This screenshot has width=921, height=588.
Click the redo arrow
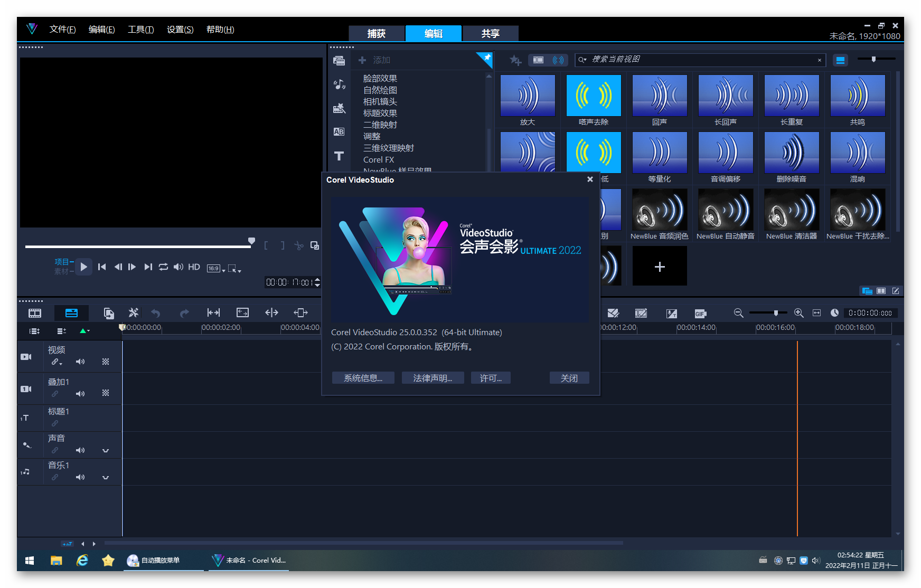[184, 313]
